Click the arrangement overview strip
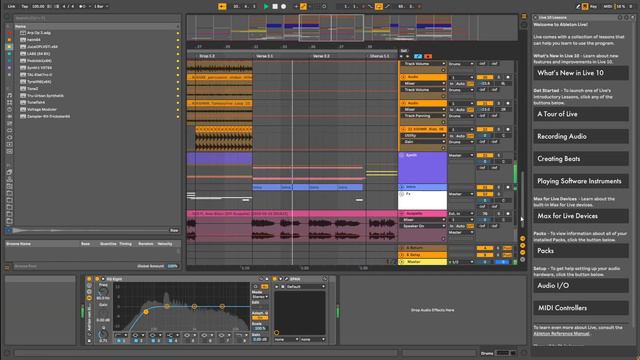The image size is (640, 360). click(x=352, y=28)
